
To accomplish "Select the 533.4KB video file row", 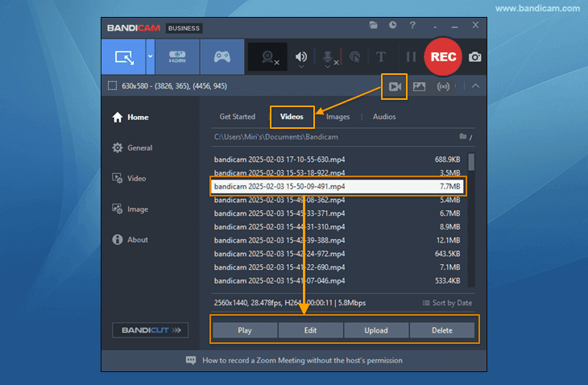I will point(337,281).
